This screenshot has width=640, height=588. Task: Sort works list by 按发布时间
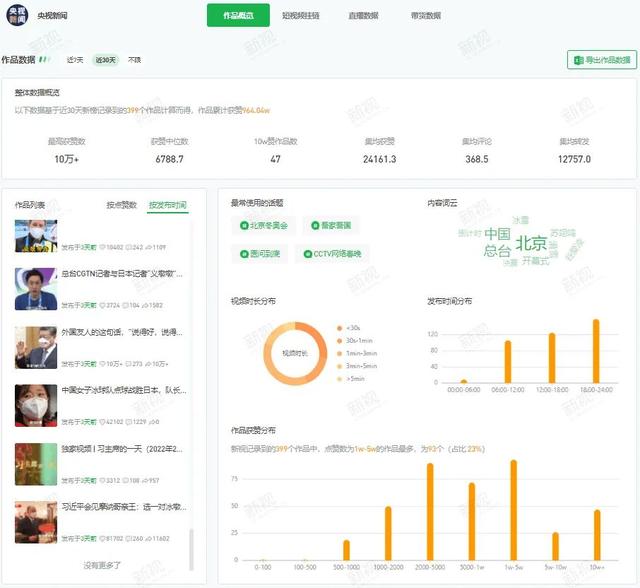tap(167, 205)
